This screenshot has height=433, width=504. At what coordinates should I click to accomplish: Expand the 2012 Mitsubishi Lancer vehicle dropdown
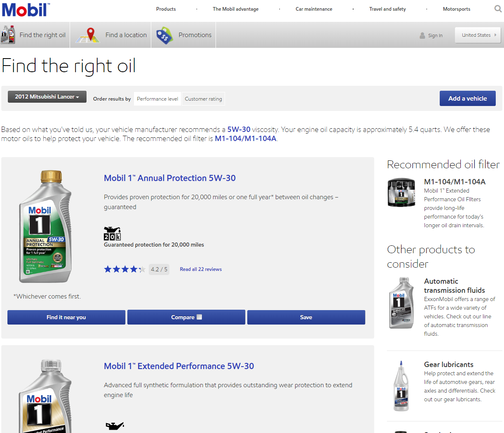(x=47, y=97)
